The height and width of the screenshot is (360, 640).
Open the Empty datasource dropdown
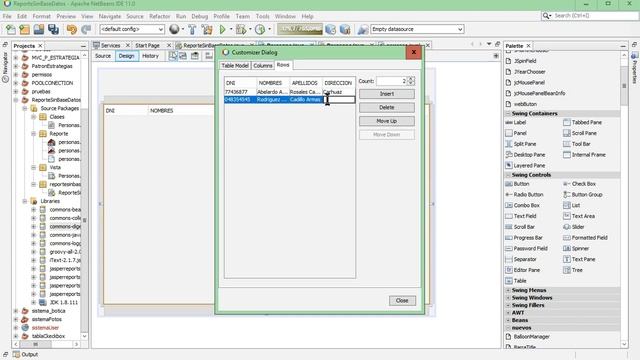[x=417, y=29]
